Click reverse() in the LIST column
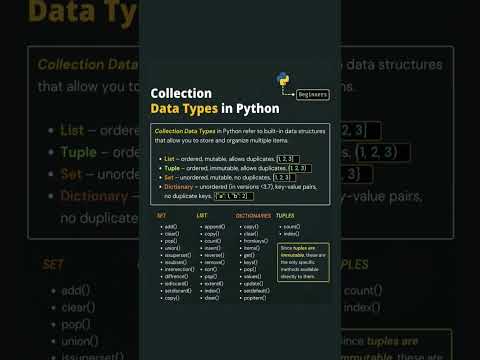 (x=214, y=255)
